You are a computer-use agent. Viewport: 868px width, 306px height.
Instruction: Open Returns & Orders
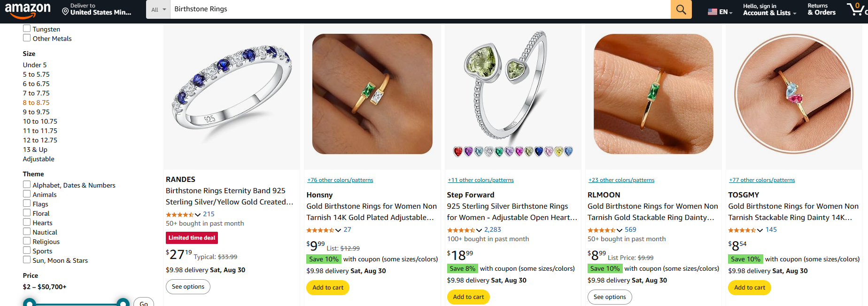coord(821,9)
